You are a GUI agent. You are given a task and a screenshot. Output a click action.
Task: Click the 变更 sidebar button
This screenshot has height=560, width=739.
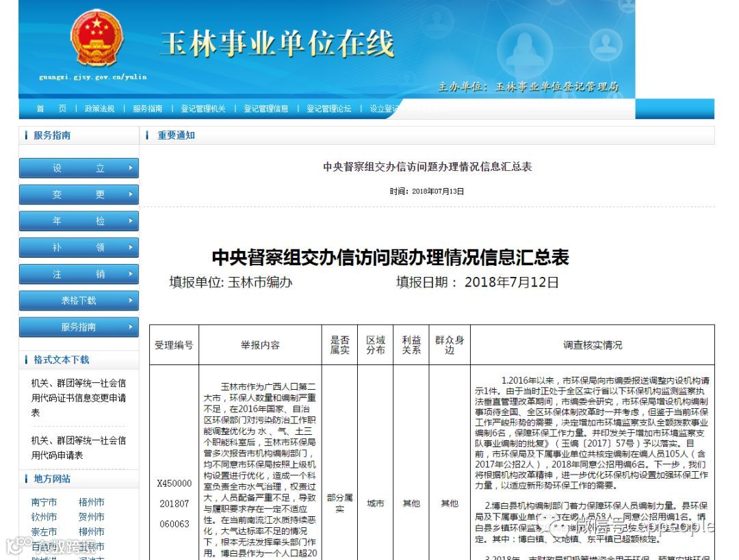(79, 194)
